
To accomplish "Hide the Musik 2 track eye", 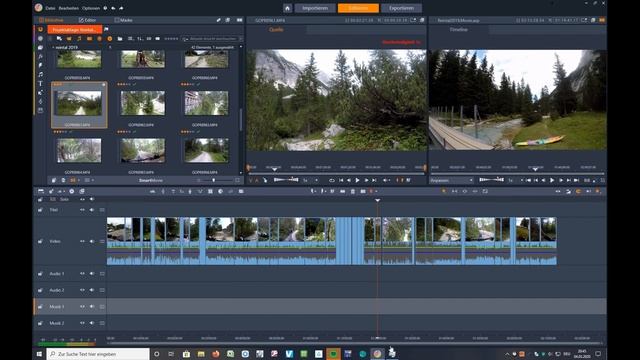I will pyautogui.click(x=82, y=323).
